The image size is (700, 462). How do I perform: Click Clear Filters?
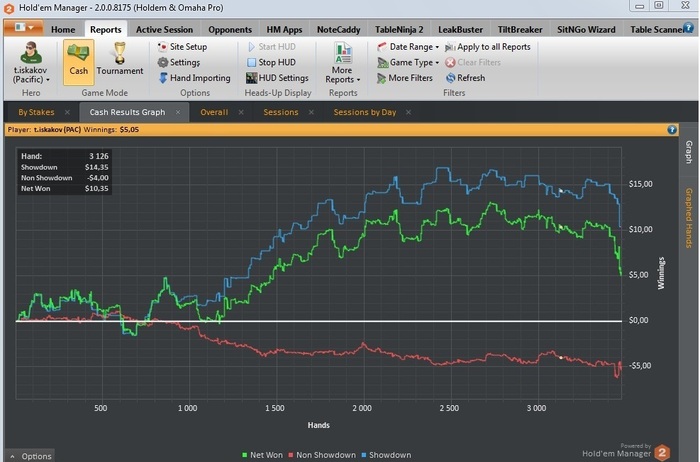click(x=473, y=62)
